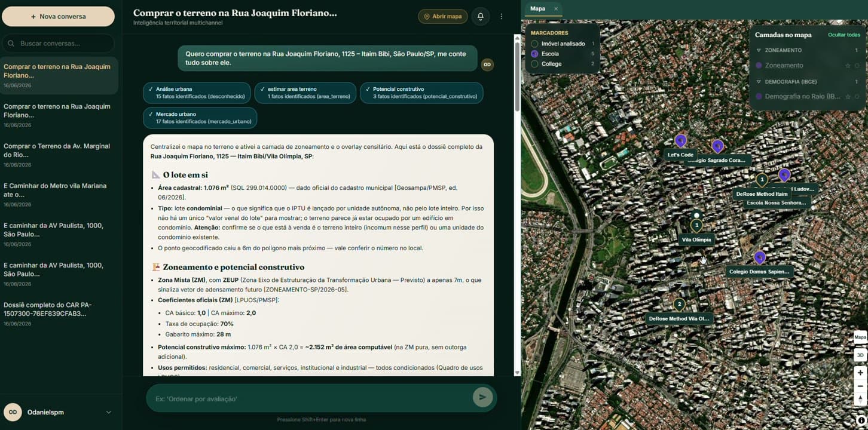Open the Av. Marginal do Rio conversation
Viewport: 868px width, 430px height.
(59, 155)
